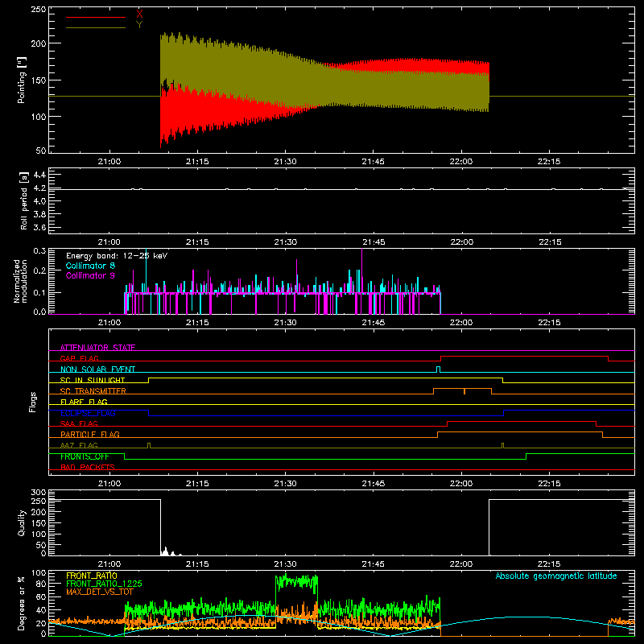Click the green FRONT_RATIO_1225 legend label

click(x=104, y=584)
